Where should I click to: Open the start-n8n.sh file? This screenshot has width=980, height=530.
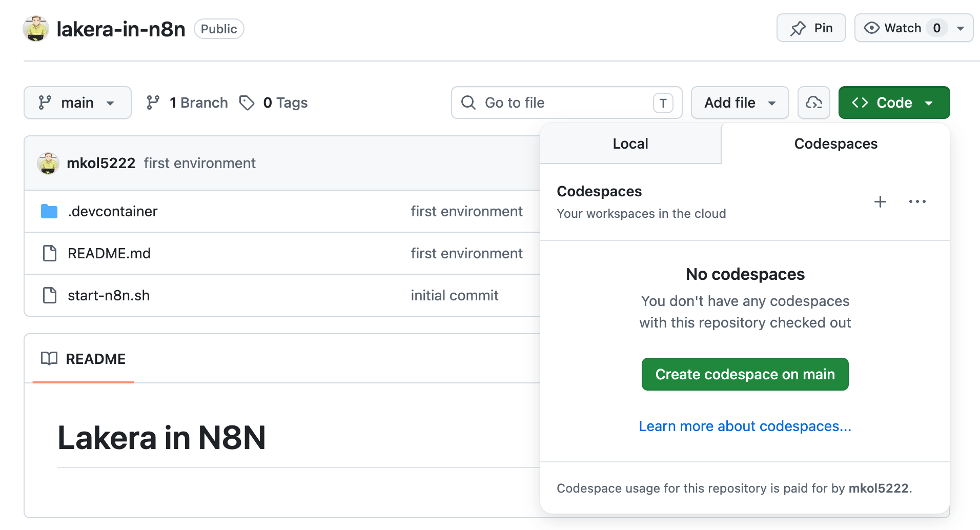[x=109, y=295]
